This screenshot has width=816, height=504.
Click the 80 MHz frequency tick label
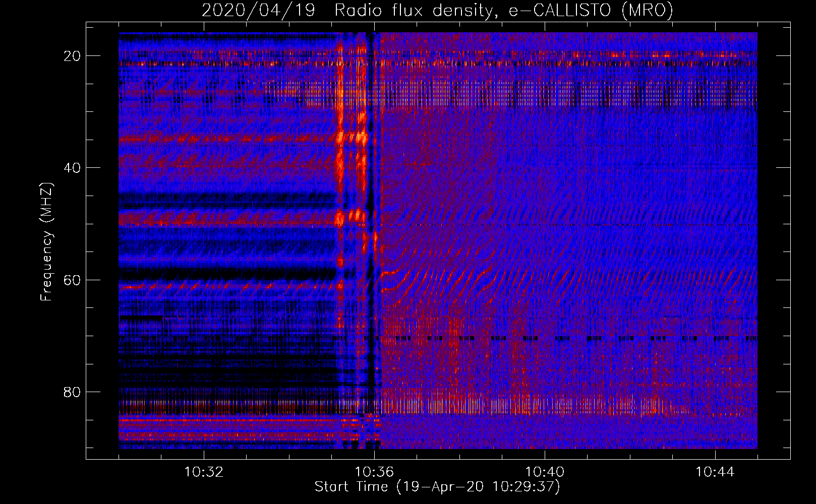pos(72,392)
